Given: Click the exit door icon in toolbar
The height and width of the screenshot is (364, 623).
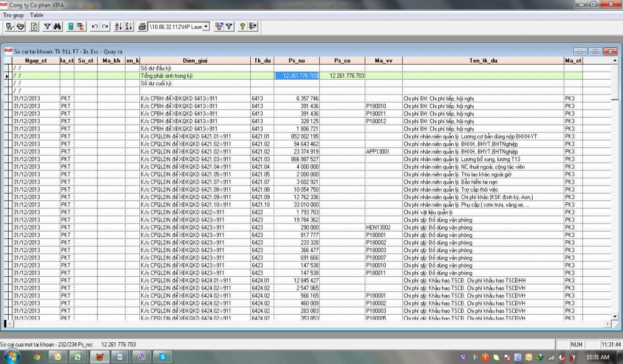Looking at the screenshot, I should click(x=253, y=27).
